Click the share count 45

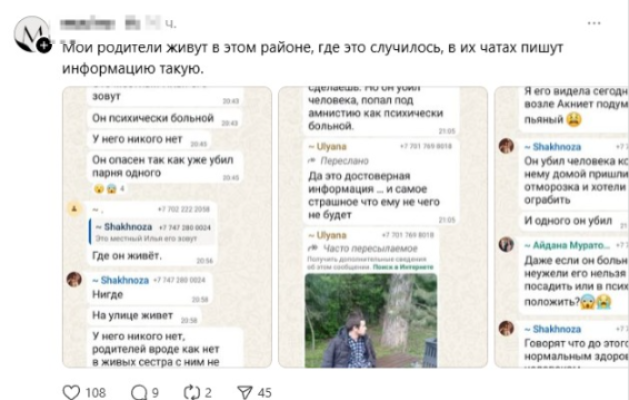click(x=264, y=392)
